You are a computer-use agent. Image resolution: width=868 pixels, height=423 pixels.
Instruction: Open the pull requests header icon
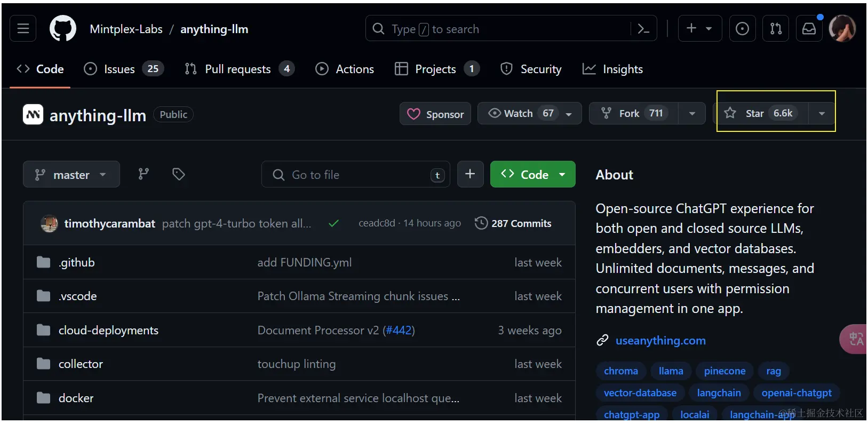click(776, 28)
